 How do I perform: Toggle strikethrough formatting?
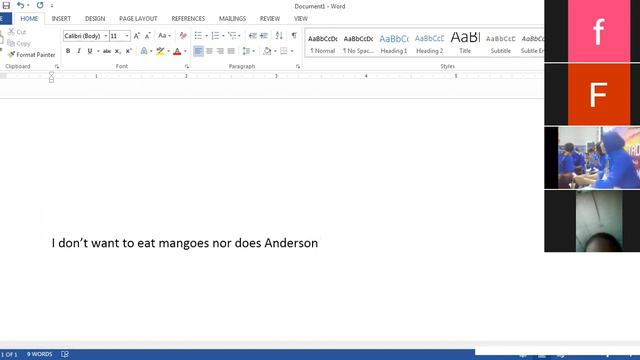point(107,51)
